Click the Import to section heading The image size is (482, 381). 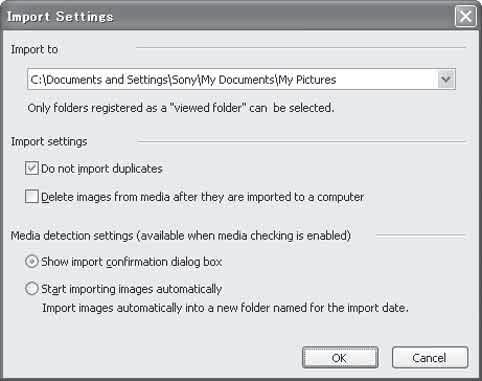pos(34,49)
